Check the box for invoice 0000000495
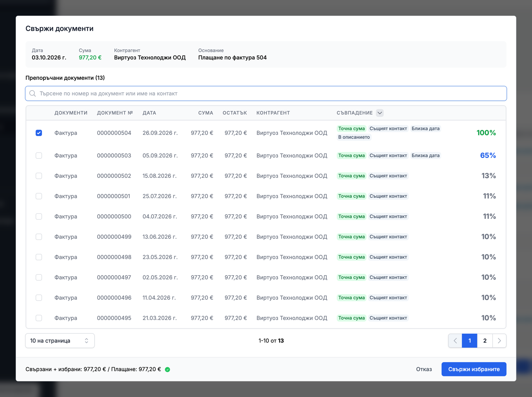The width and height of the screenshot is (532, 397). (39, 318)
